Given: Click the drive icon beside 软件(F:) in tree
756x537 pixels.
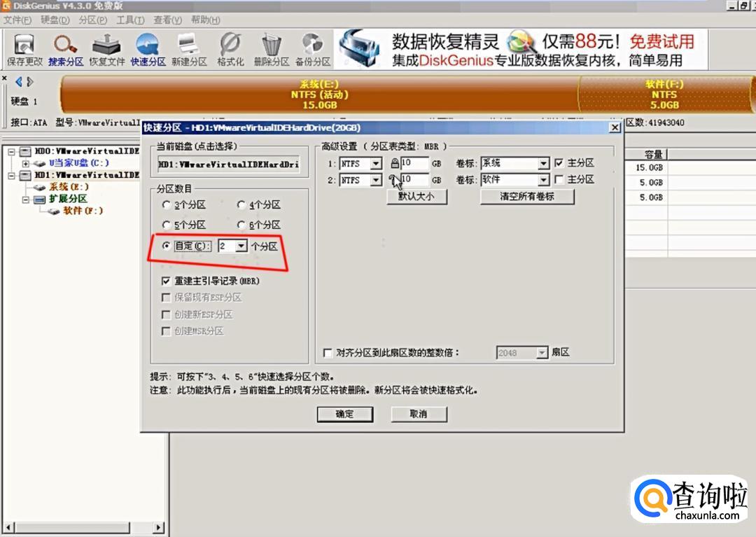Looking at the screenshot, I should [x=55, y=211].
